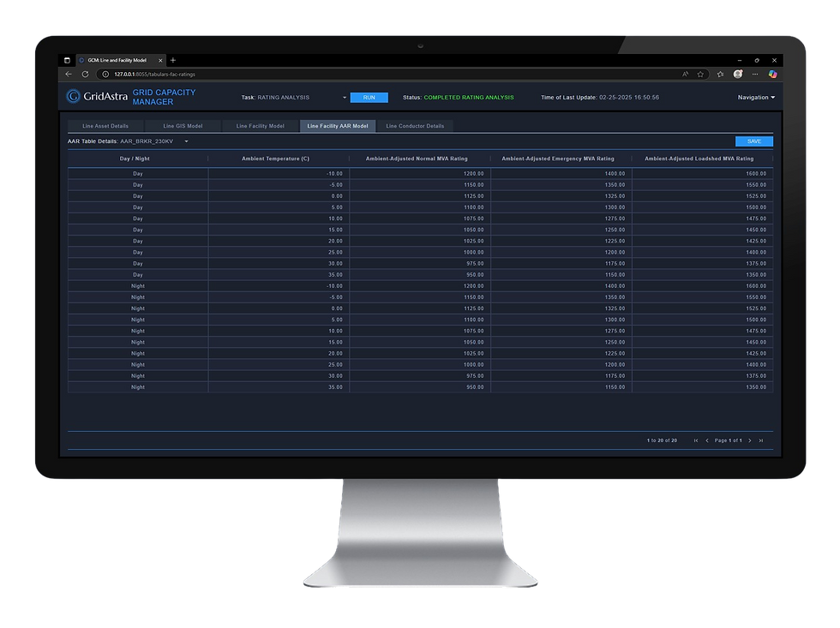Image resolution: width=840 pixels, height=628 pixels.
Task: Select loadshed rating 1375.00 in Night row
Action: point(702,376)
